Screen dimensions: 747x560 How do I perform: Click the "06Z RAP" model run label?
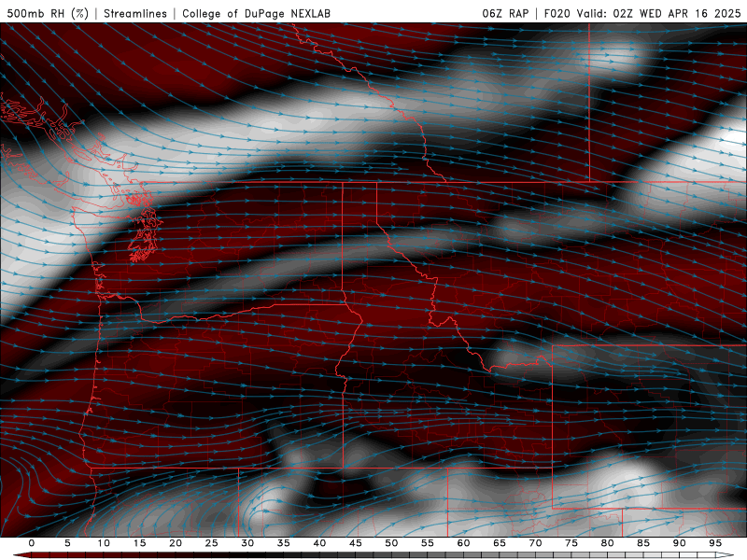tap(505, 13)
